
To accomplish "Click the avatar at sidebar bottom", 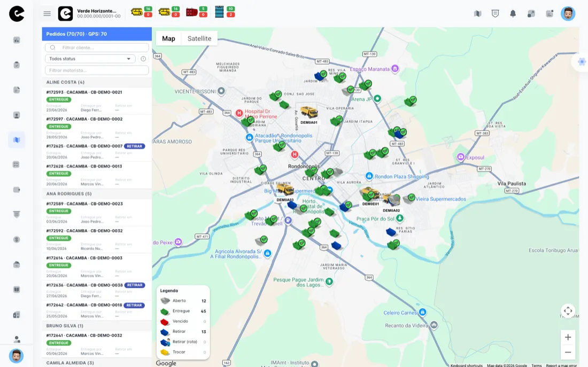I will click(x=16, y=356).
